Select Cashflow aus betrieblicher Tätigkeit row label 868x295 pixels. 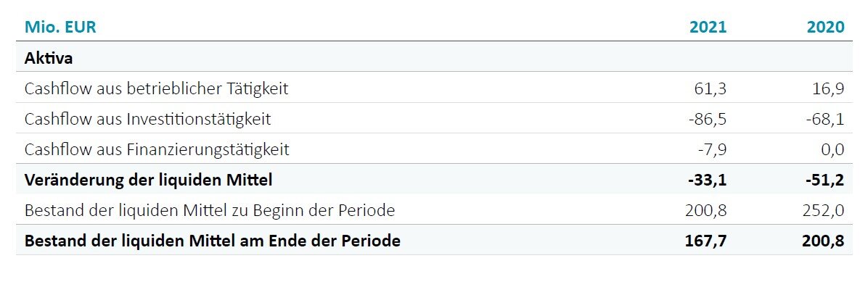157,88
